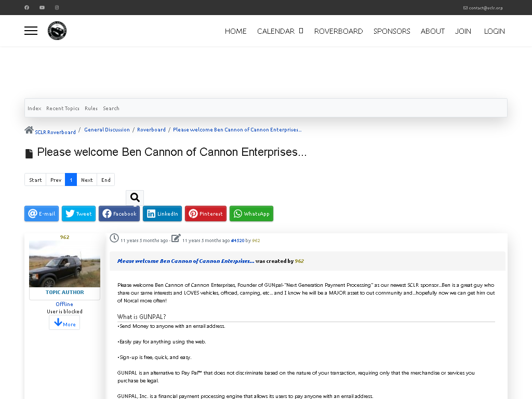Open ABOUT navigation item

click(433, 31)
